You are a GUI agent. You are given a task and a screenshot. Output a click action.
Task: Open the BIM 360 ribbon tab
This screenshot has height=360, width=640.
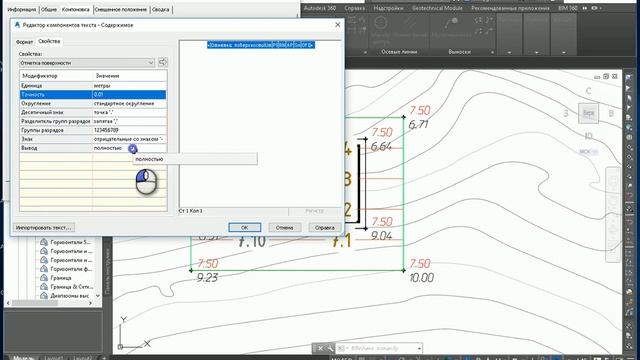point(568,8)
